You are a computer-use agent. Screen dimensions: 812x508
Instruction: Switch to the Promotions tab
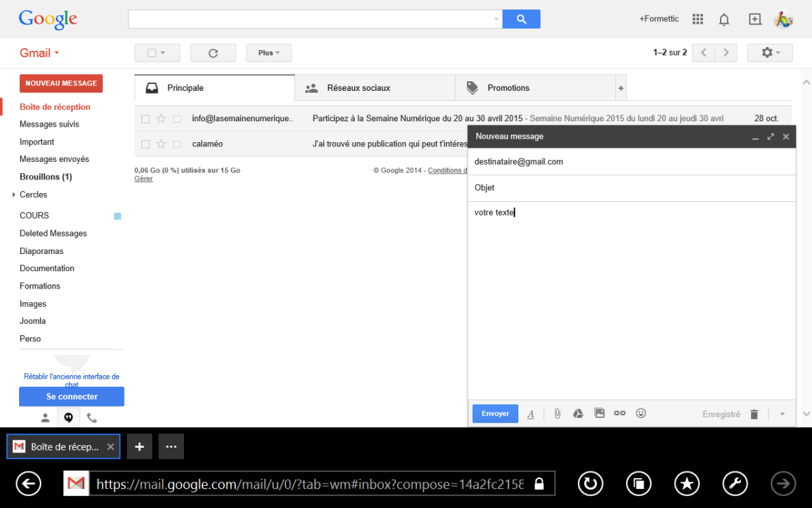click(535, 88)
